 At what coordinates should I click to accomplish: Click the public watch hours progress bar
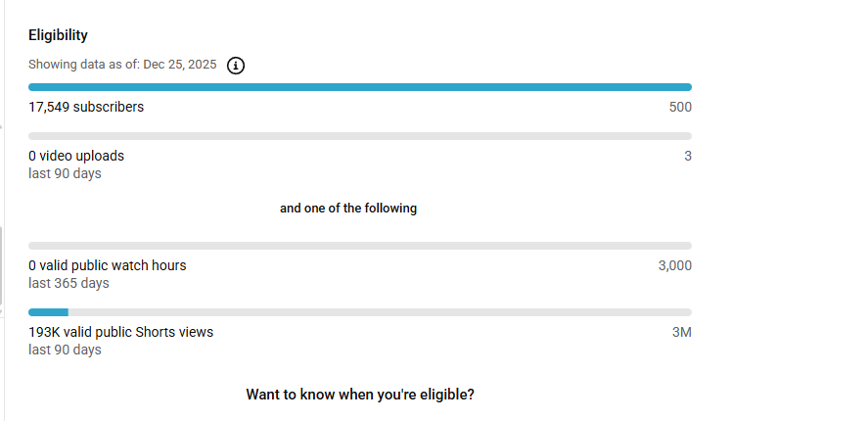click(360, 246)
